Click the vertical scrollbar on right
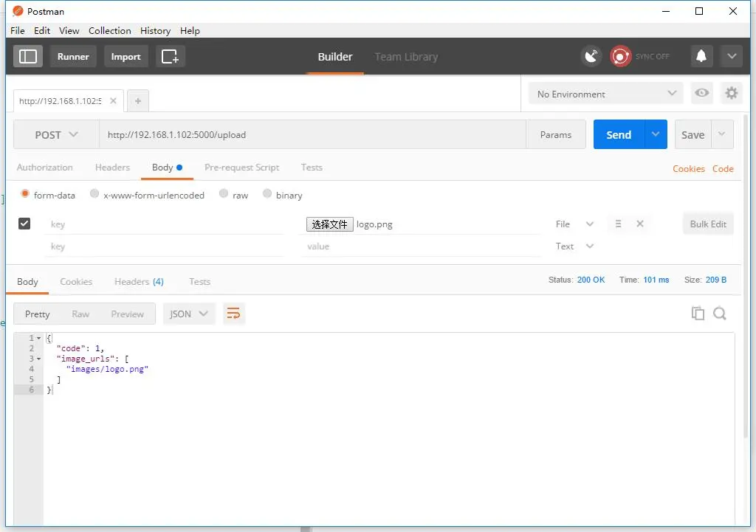 click(746, 274)
